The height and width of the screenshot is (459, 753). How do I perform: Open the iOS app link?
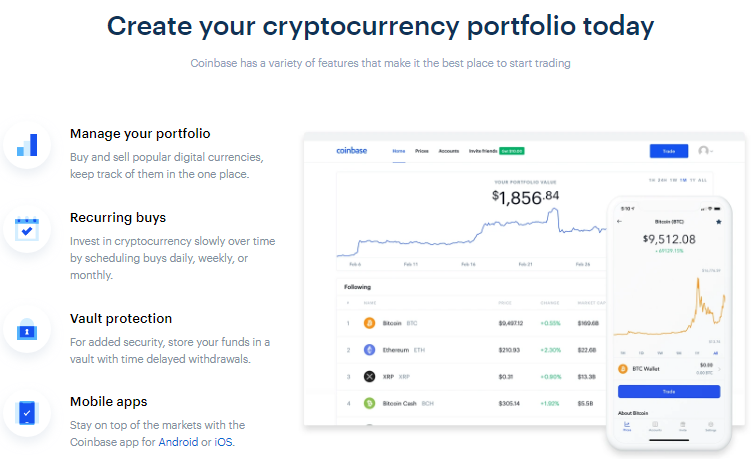coord(223,442)
